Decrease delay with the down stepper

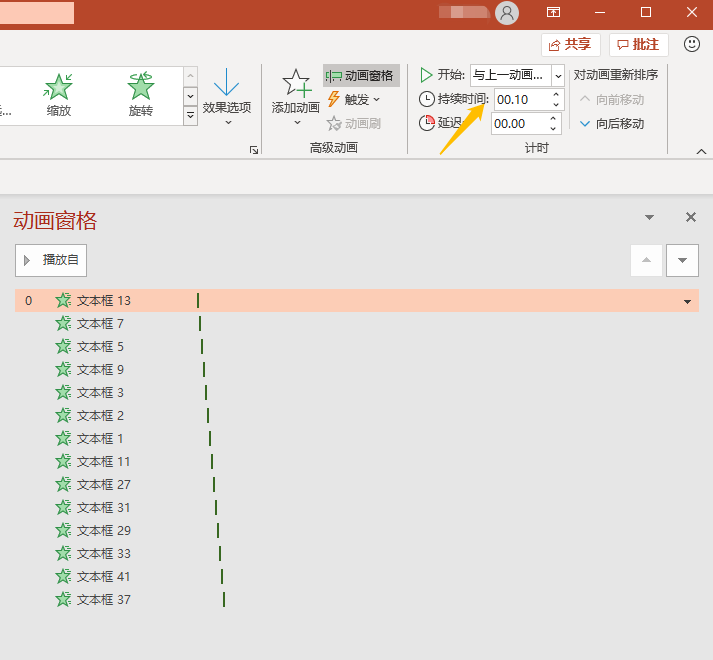click(x=553, y=129)
